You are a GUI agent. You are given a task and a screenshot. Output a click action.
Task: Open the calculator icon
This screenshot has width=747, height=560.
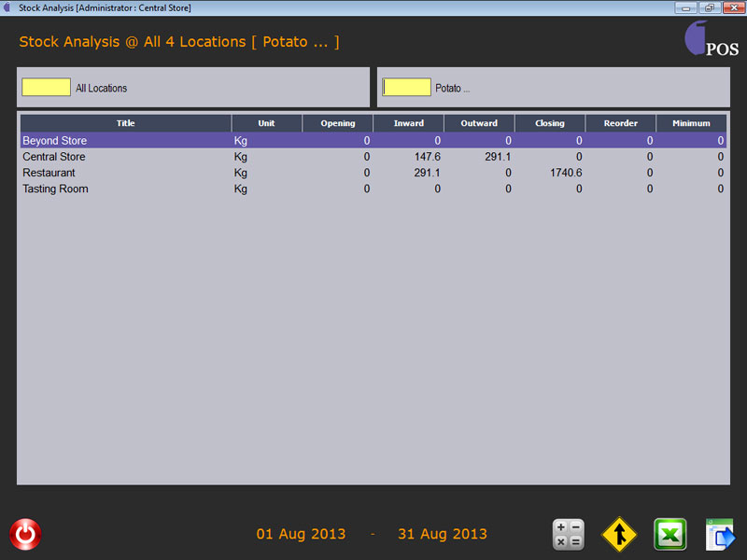[x=568, y=535]
